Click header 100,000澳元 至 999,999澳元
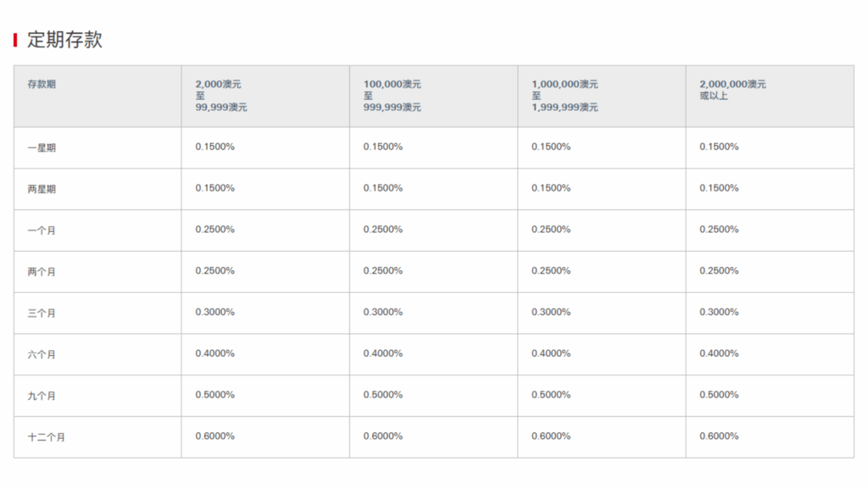The width and height of the screenshot is (868, 488). 392,96
